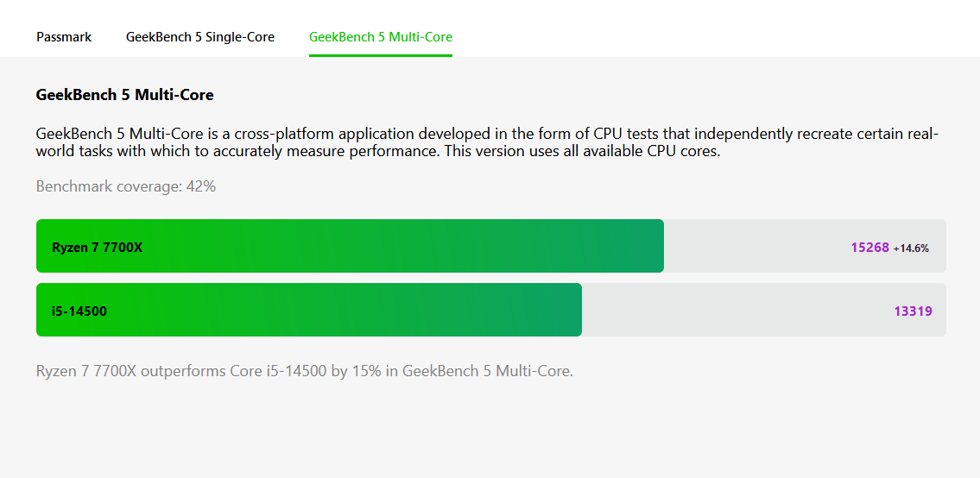This screenshot has height=478, width=980.
Task: Click the Benchmark coverage label
Action: coord(110,186)
